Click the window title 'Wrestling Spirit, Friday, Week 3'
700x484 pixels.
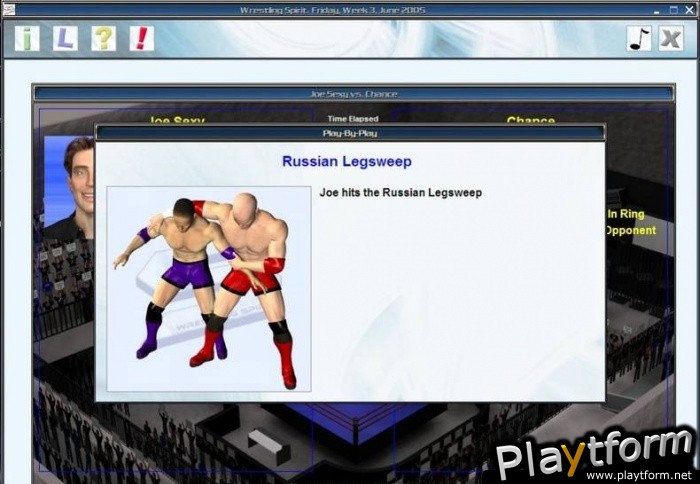click(333, 10)
